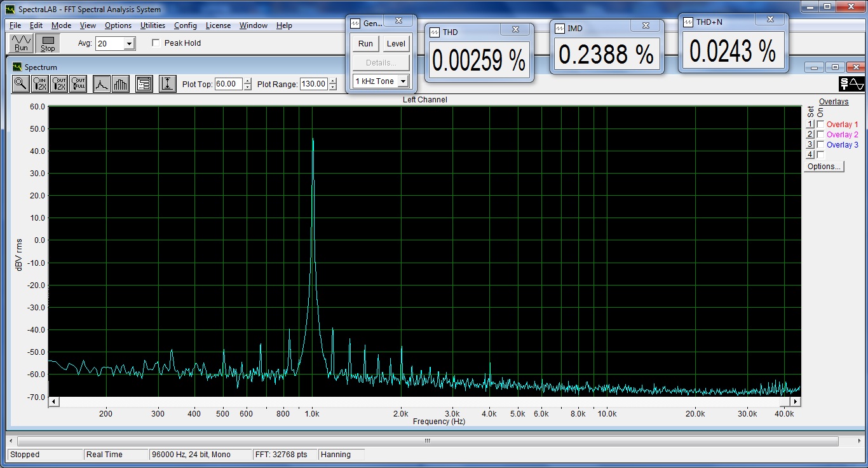Viewport: 868px width, 468px height.
Task: Increase Plot Range with up arrow
Action: [x=332, y=80]
